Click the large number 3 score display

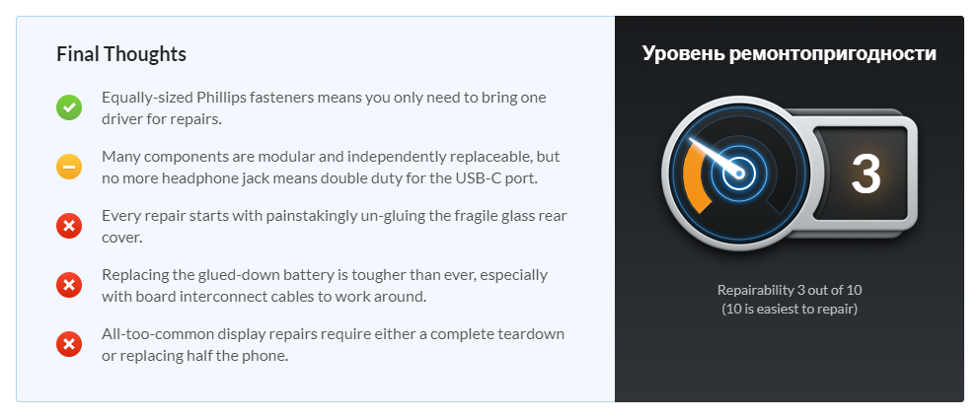point(865,175)
